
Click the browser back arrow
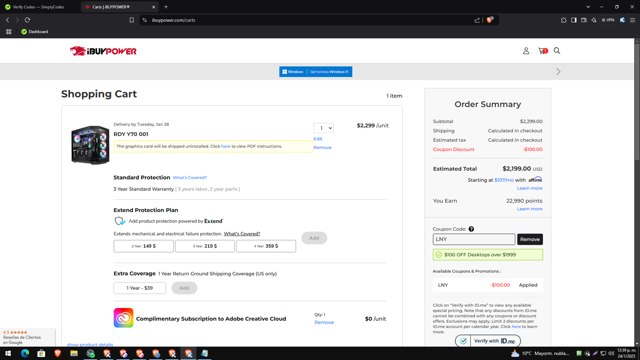(x=7, y=20)
